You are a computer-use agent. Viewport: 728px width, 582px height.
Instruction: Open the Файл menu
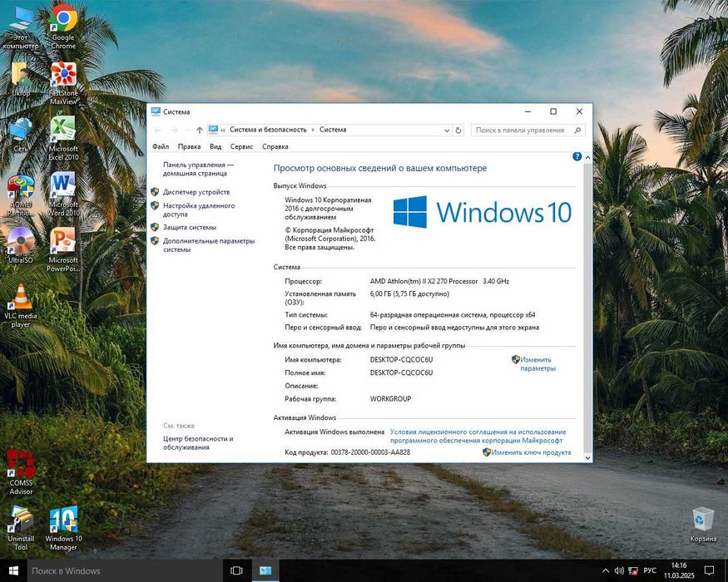pos(161,146)
